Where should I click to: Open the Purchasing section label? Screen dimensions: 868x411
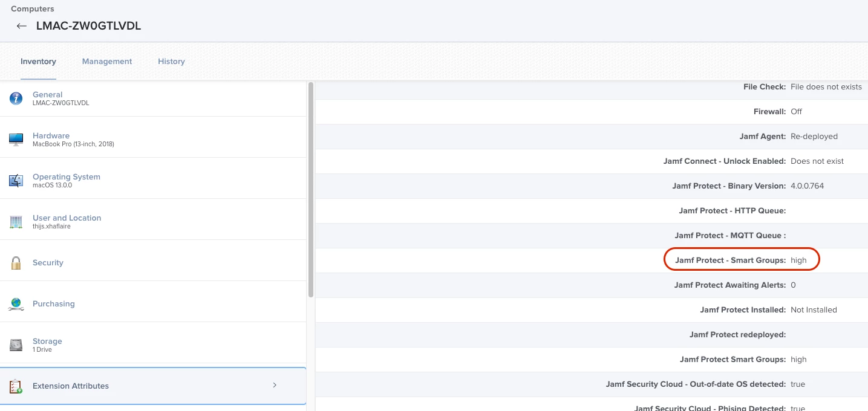pos(54,304)
